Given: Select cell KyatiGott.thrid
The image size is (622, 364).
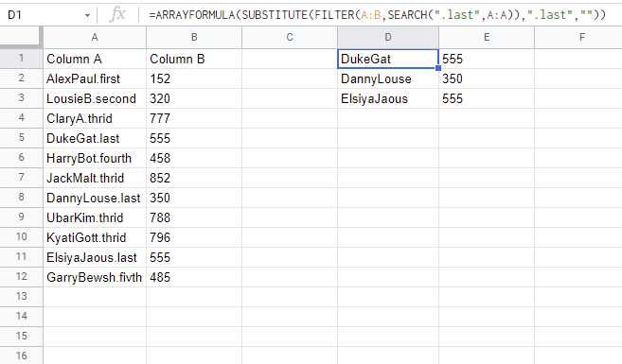Looking at the screenshot, I should [x=95, y=237].
